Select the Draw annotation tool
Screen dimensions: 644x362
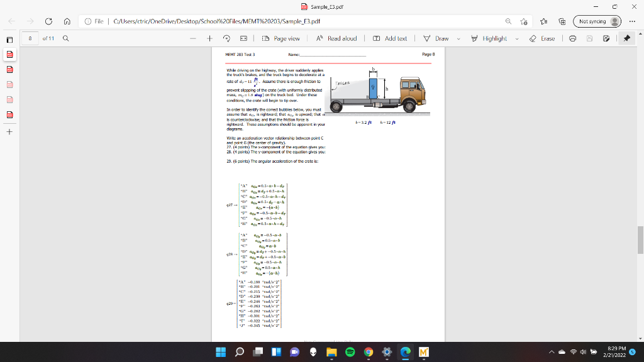(441, 38)
